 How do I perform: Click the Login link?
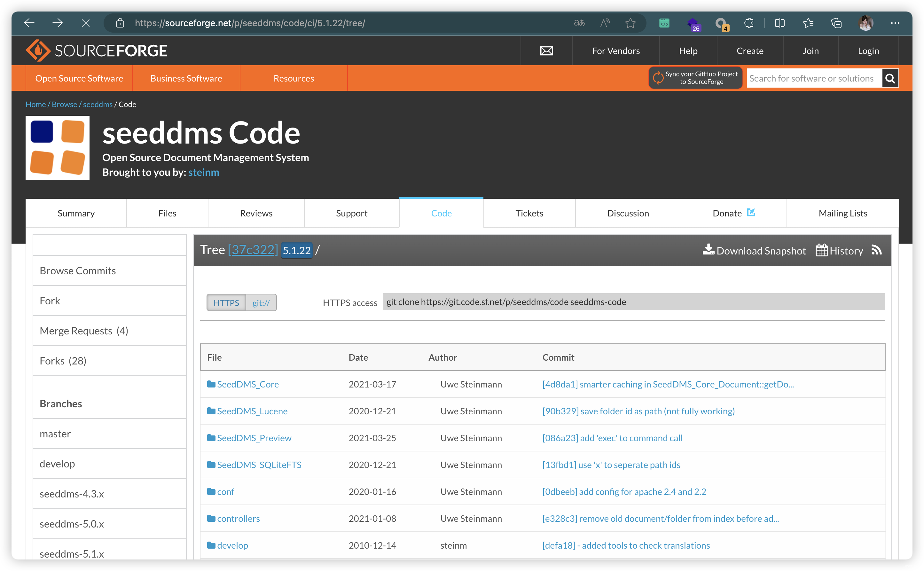(x=868, y=51)
